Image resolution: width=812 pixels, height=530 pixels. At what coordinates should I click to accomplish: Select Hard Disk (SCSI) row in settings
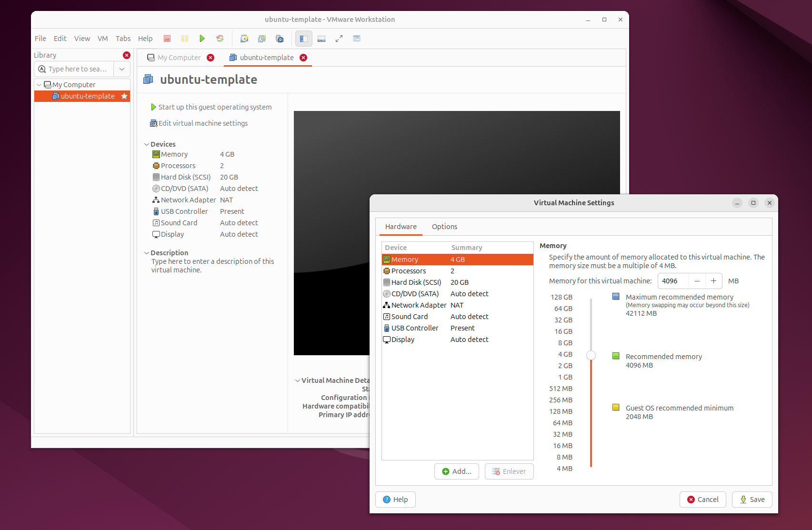[457, 282]
